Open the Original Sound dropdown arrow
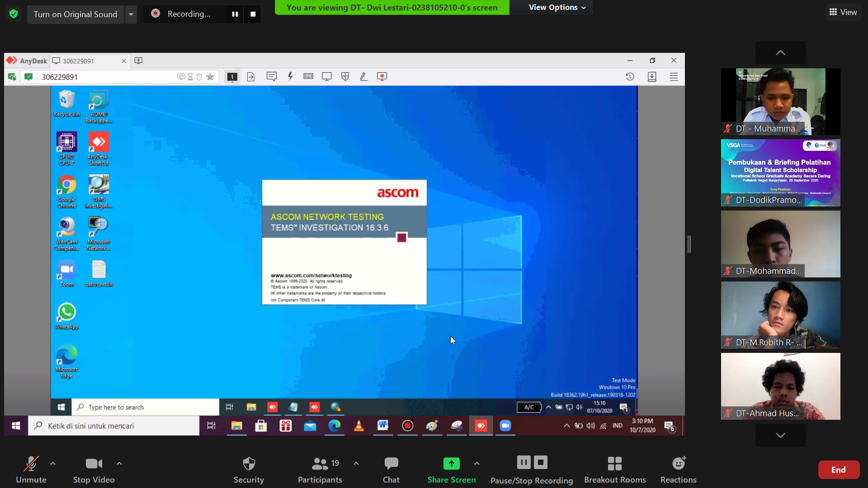The width and height of the screenshot is (868, 488). coord(131,14)
